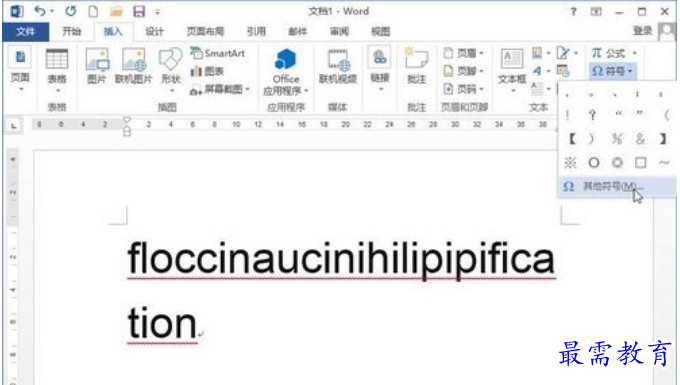Viewport: 680px width, 385px height.
Task: Insert a SmartArt graphic
Action: [218, 53]
